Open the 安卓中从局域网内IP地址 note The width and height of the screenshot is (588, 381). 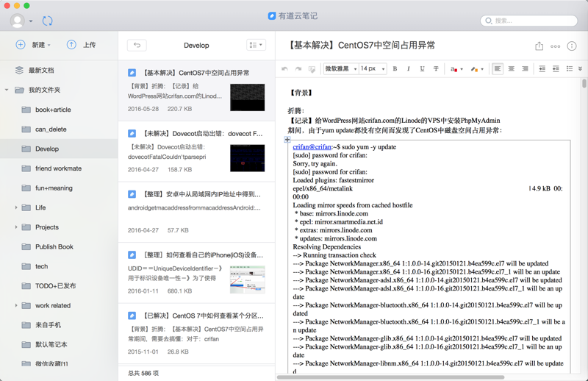click(196, 213)
